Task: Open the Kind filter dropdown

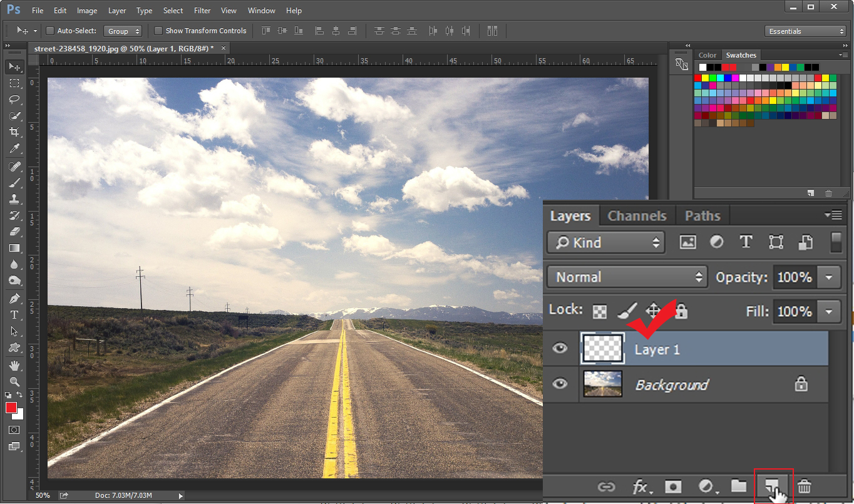Action: [x=605, y=242]
